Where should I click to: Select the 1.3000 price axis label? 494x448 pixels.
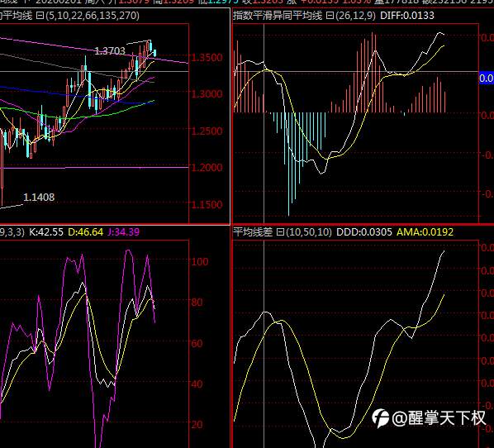tap(207, 94)
